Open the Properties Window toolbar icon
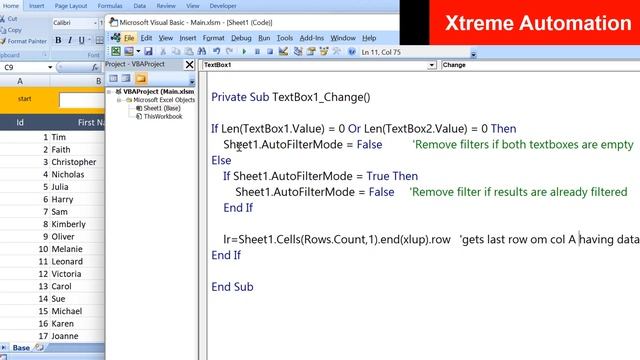The height and width of the screenshot is (360, 640). pos(311,51)
